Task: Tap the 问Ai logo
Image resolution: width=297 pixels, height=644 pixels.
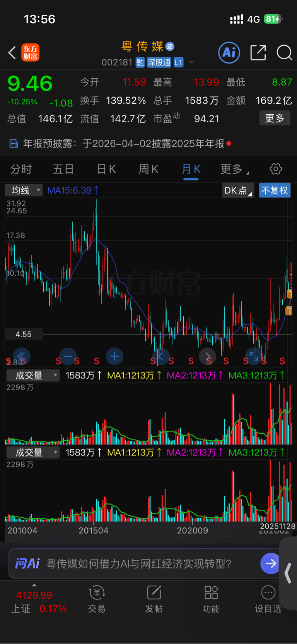Action: (27, 563)
